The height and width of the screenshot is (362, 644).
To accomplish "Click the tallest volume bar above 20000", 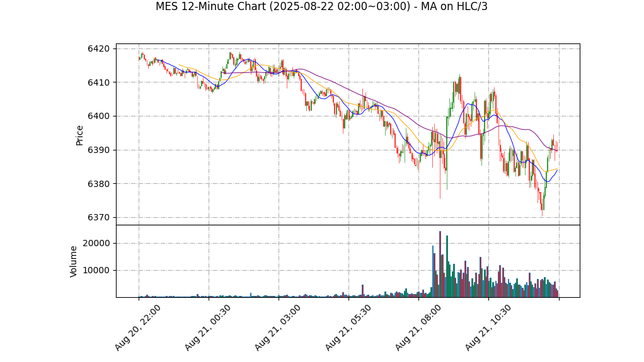I will click(x=440, y=264).
